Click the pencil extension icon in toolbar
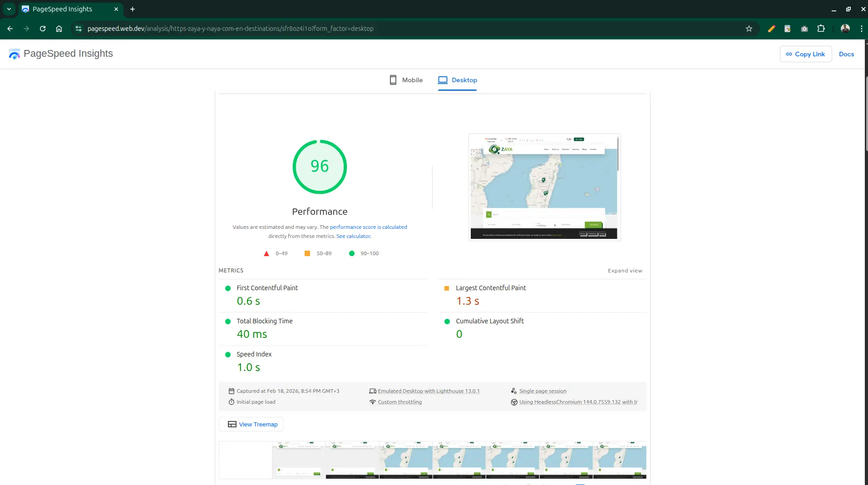The image size is (868, 485). pyautogui.click(x=771, y=29)
